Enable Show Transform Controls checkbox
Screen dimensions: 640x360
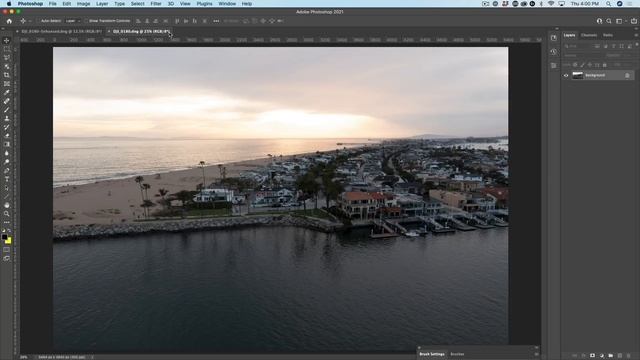pos(87,21)
